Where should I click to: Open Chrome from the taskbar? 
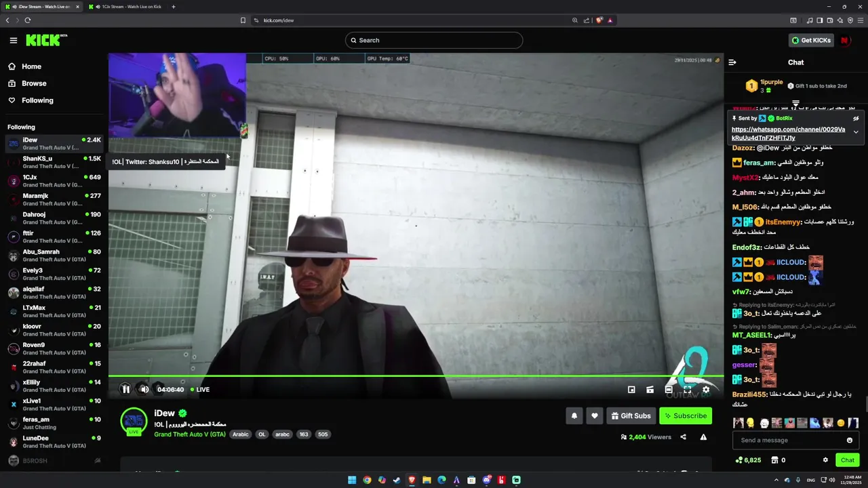pyautogui.click(x=367, y=480)
